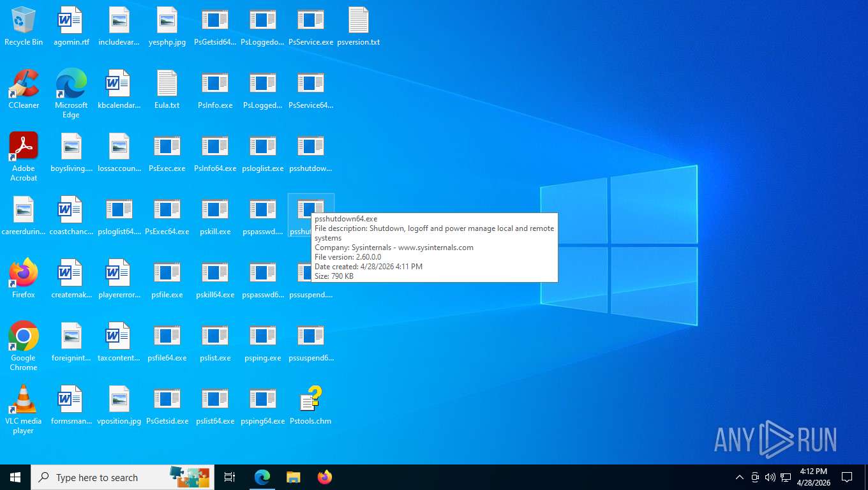Select the kbcalendar Word document
The image size is (868, 490).
point(119,90)
